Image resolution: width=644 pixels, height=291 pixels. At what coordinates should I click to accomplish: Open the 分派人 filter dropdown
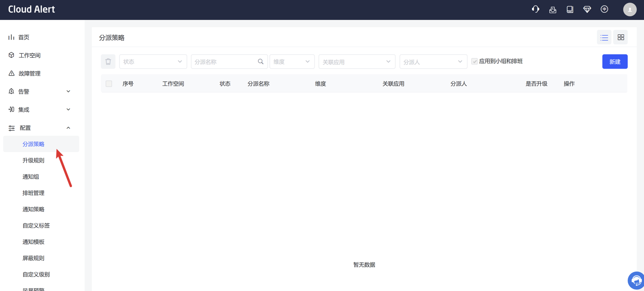(433, 62)
